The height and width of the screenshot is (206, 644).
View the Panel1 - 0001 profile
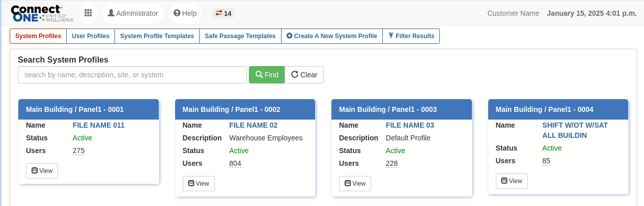pyautogui.click(x=42, y=171)
